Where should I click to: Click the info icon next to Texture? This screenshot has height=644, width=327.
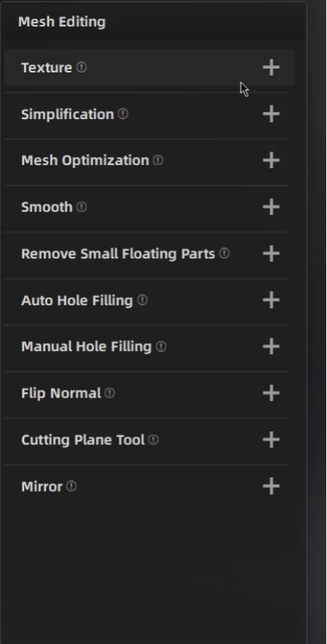coord(81,67)
